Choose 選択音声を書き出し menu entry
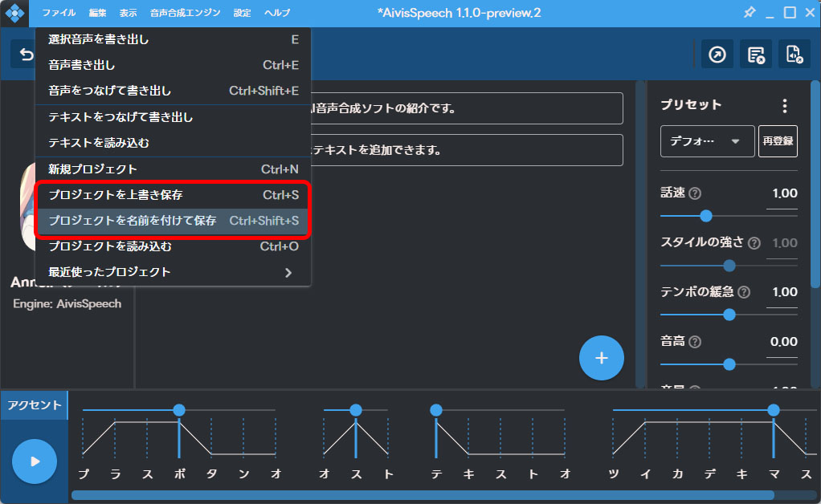Screen dimensions: 821x504 pos(173,40)
